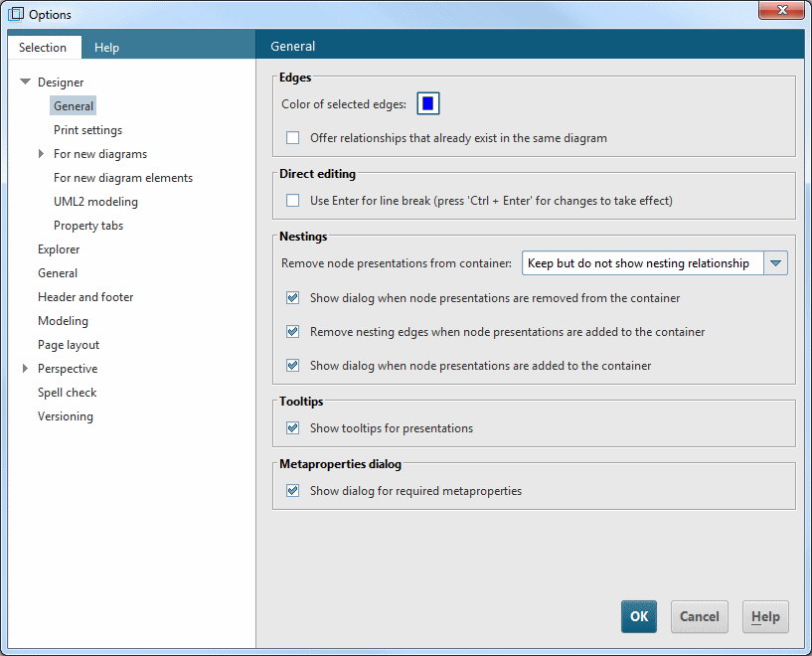Uncheck show dialog when presentations are added
This screenshot has width=812, height=656.
[292, 366]
